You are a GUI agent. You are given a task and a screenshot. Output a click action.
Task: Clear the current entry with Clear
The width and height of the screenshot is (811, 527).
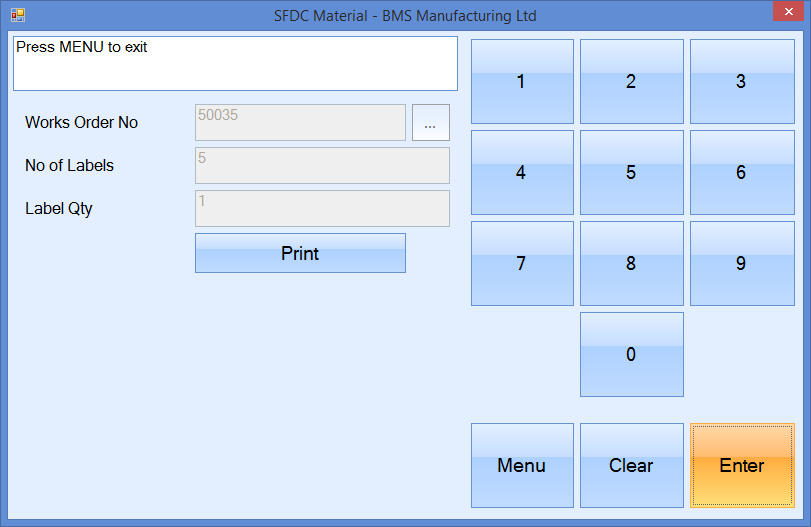click(x=631, y=465)
